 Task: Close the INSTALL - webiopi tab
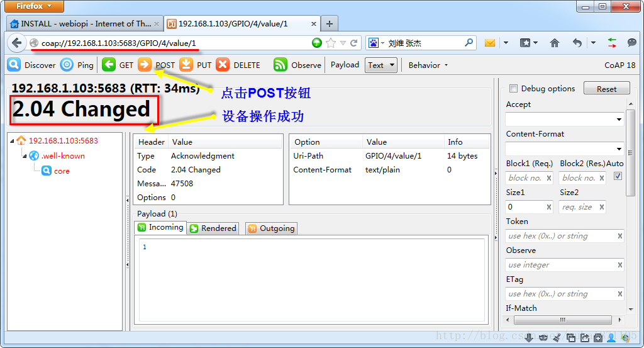pyautogui.click(x=157, y=24)
